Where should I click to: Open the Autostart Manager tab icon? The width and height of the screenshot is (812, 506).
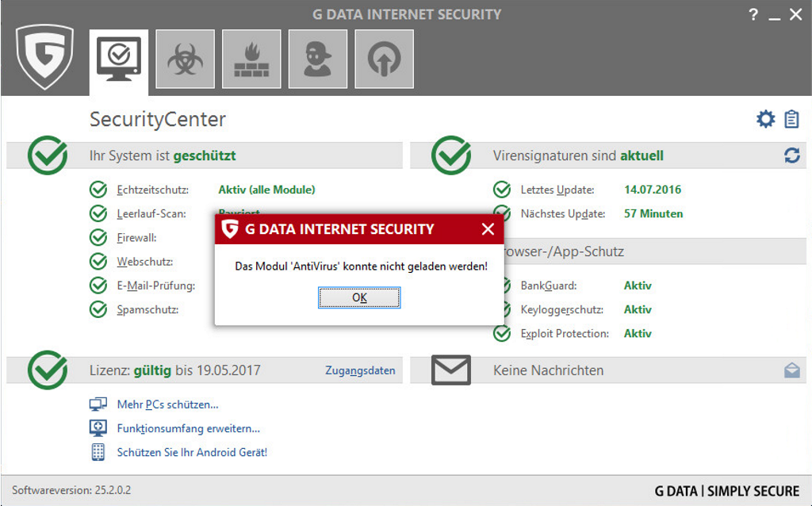point(384,59)
